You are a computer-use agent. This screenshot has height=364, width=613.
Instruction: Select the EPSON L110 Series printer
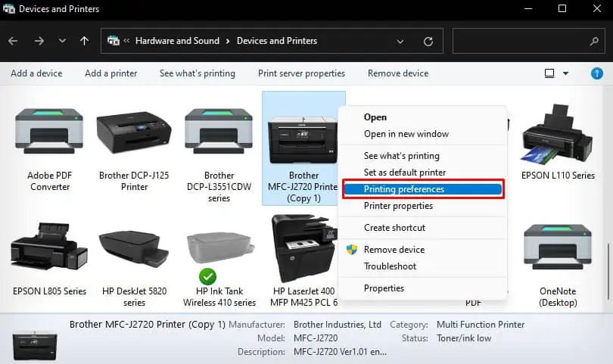[x=558, y=134]
